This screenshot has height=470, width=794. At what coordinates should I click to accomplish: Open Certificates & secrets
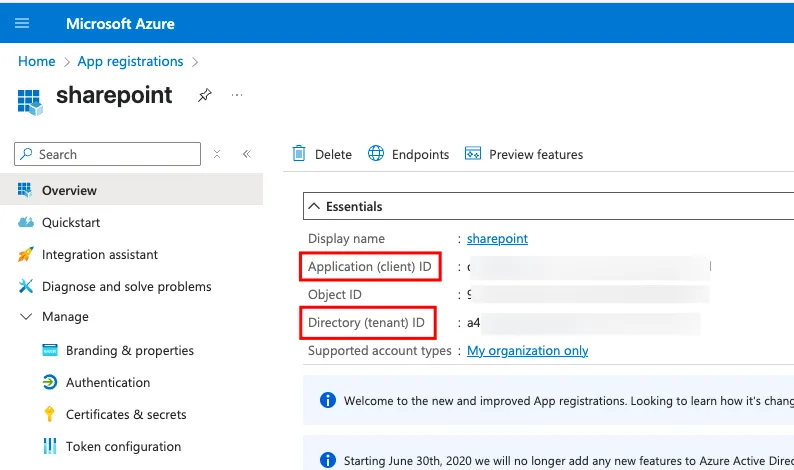[126, 414]
